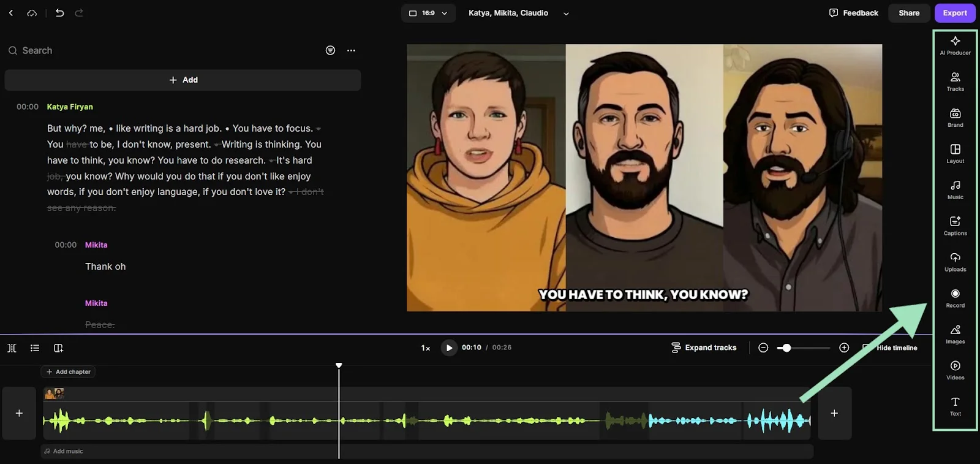The image size is (980, 464).
Task: Open the 16:9 aspect ratio dropdown
Action: [x=428, y=13]
